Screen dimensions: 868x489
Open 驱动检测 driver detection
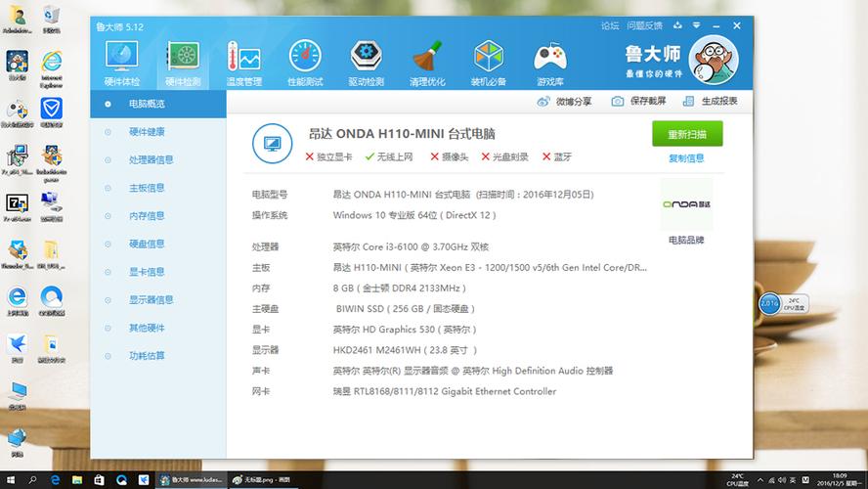pos(366,64)
